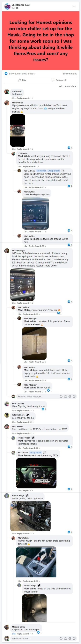Expand the +1 badges on Jim LaBreck

pos(63,171)
